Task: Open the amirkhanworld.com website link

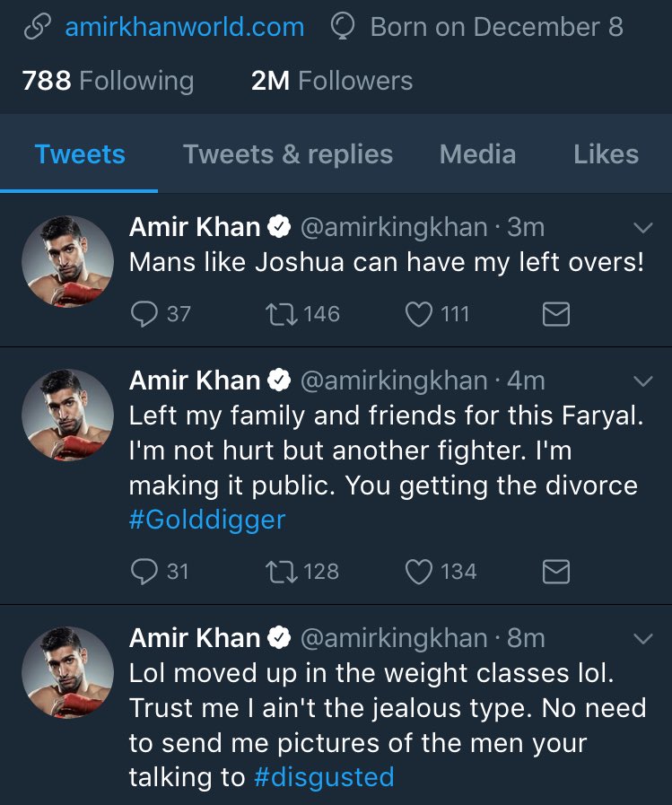Action: (x=183, y=27)
